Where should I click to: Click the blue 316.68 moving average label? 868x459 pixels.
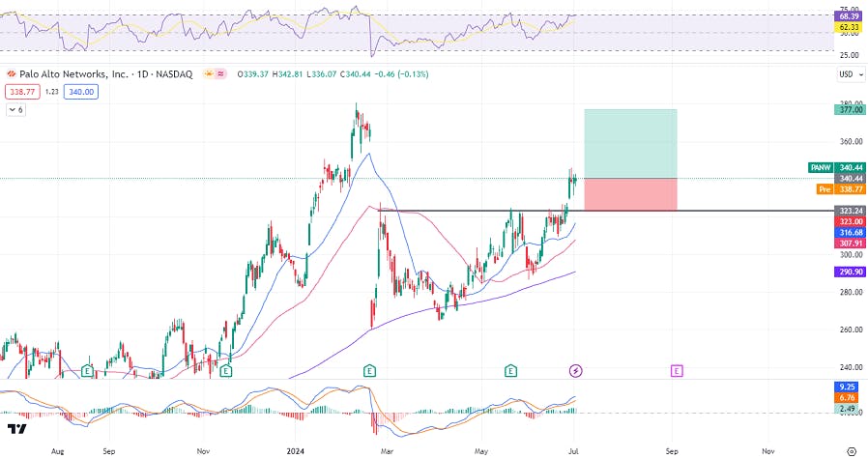pos(850,233)
